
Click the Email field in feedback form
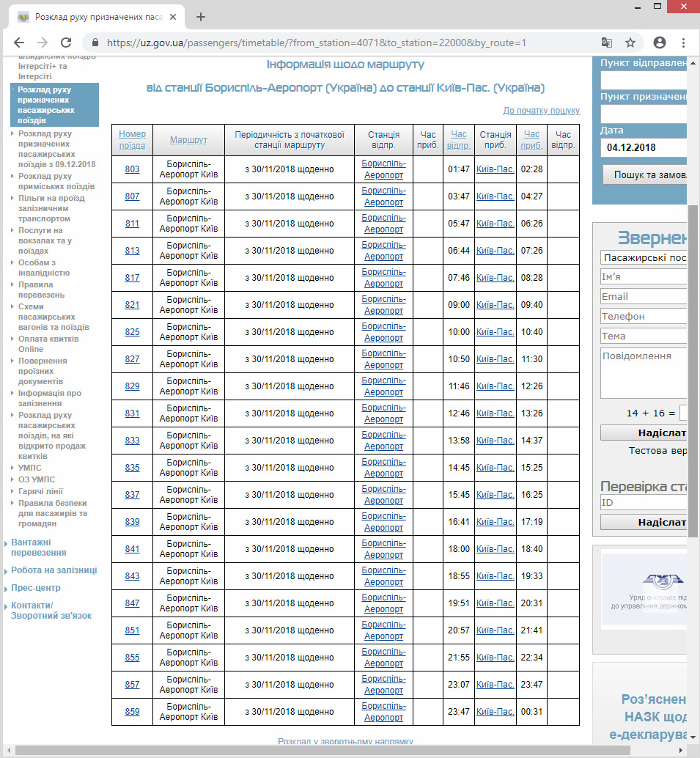click(x=644, y=296)
